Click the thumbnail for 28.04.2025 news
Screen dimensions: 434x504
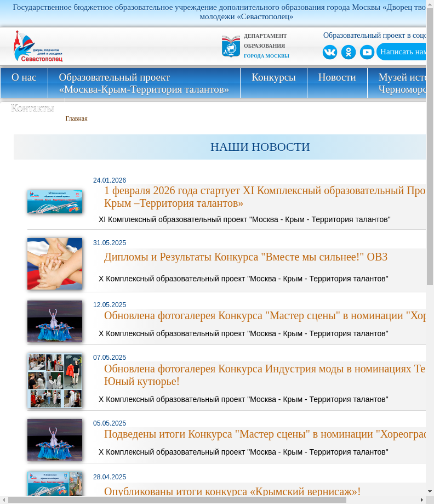point(55,483)
